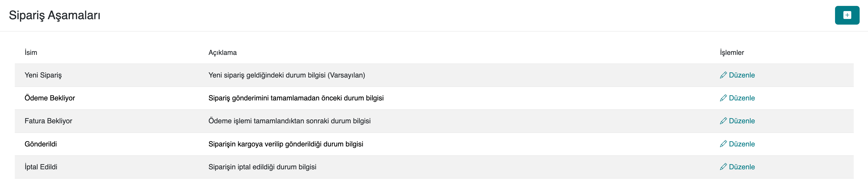Edit Fatura Bekliyor via Düzenle text
This screenshot has width=868, height=189.
click(742, 121)
